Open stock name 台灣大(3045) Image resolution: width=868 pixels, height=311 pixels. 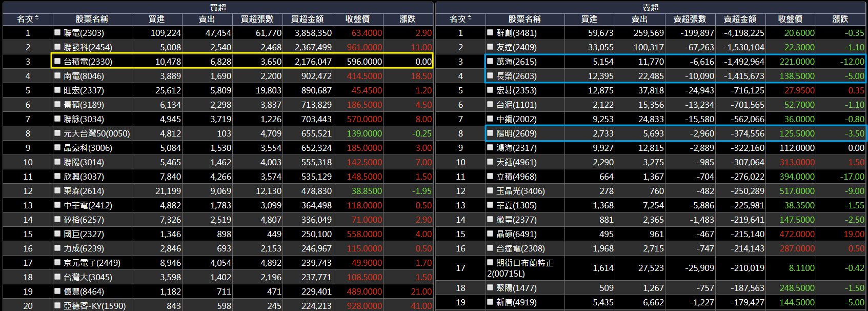[x=88, y=277]
